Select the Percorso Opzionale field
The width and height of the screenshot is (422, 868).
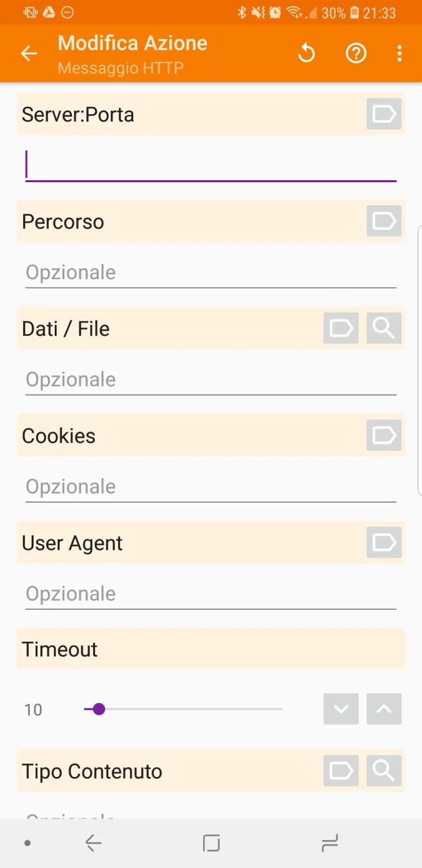pyautogui.click(x=211, y=271)
